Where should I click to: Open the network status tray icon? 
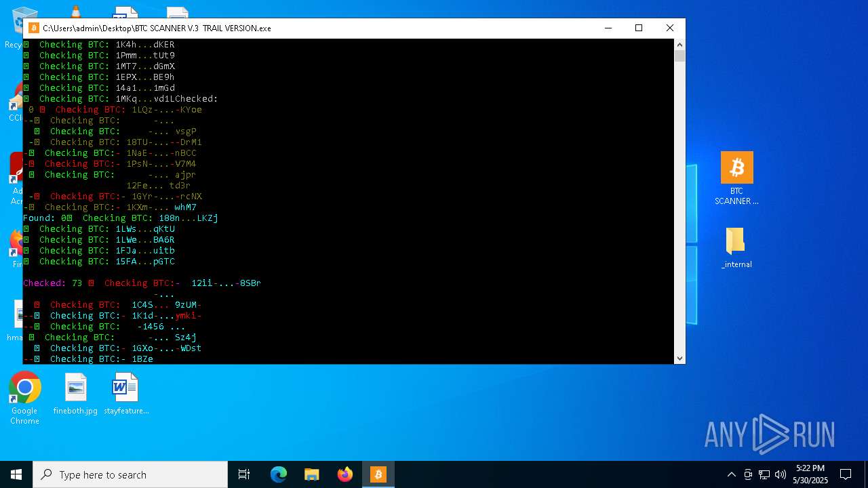point(764,474)
